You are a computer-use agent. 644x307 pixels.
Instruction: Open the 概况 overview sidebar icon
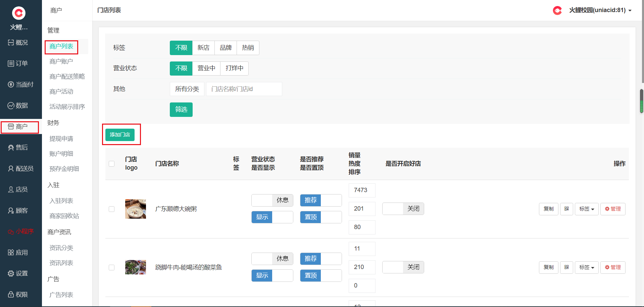18,43
